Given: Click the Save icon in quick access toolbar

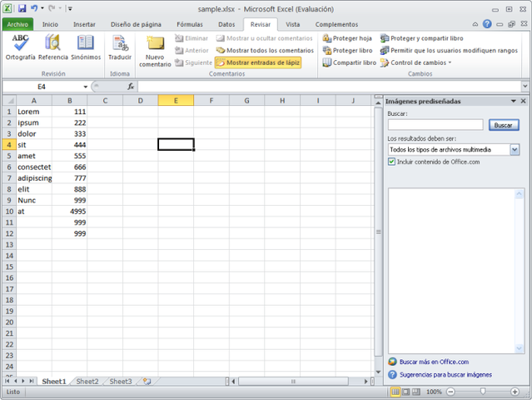Looking at the screenshot, I should point(22,8).
